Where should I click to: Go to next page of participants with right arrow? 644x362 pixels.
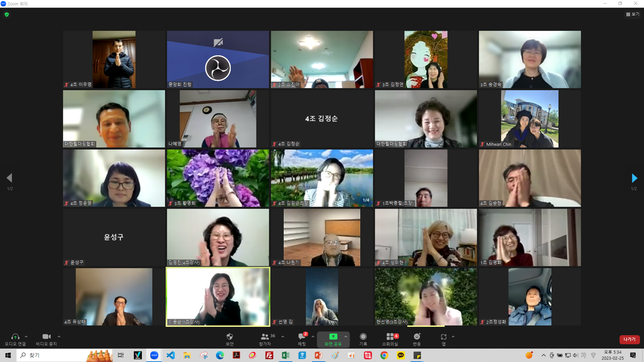(x=634, y=178)
